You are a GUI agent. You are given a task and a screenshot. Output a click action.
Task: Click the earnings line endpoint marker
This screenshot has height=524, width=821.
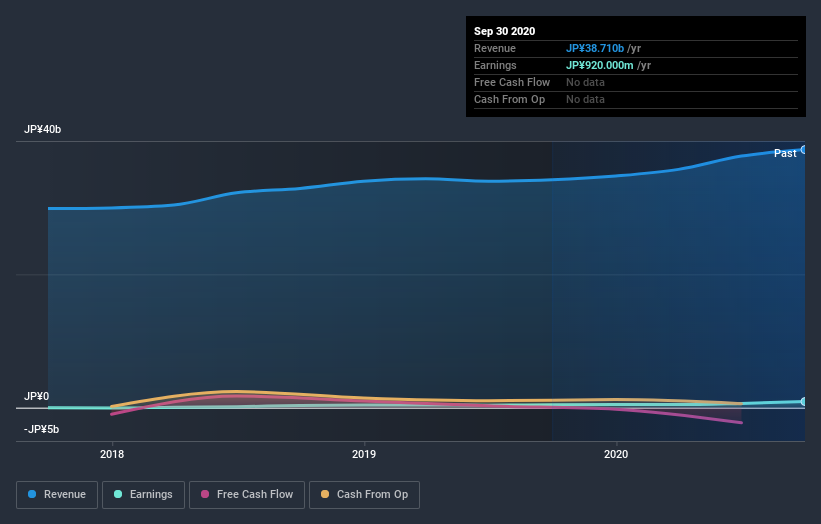tap(804, 402)
